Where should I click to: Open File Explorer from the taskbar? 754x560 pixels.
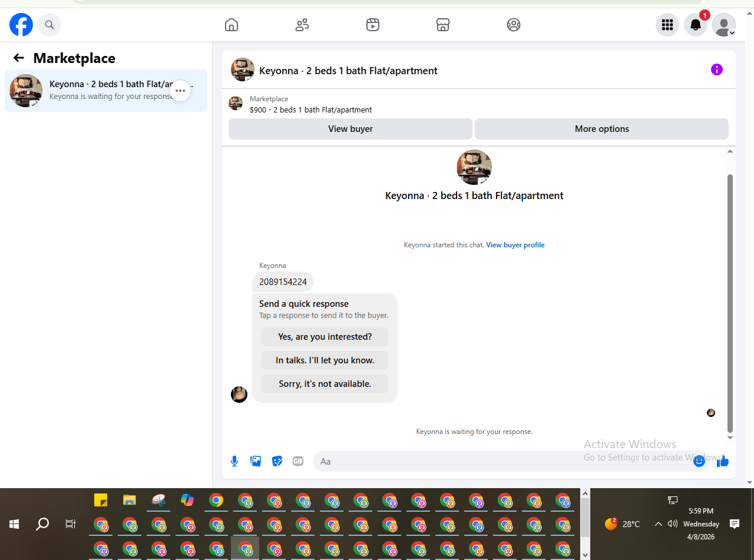coord(130,500)
